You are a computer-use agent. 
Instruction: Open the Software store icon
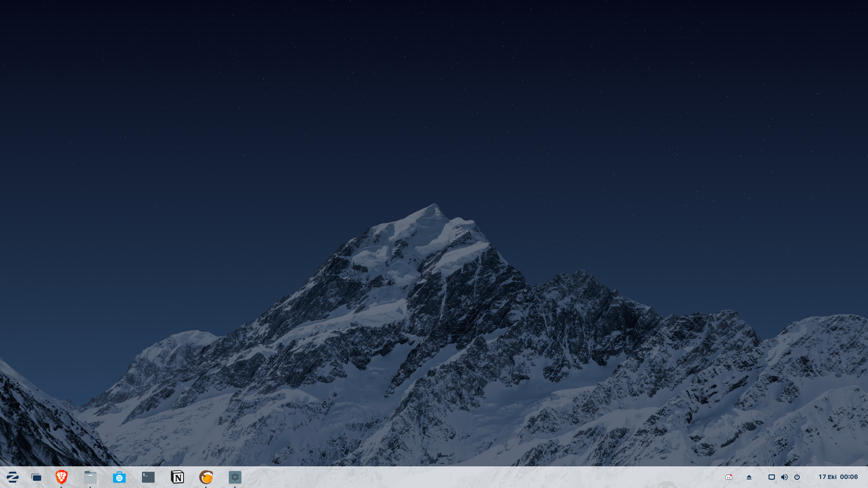119,477
